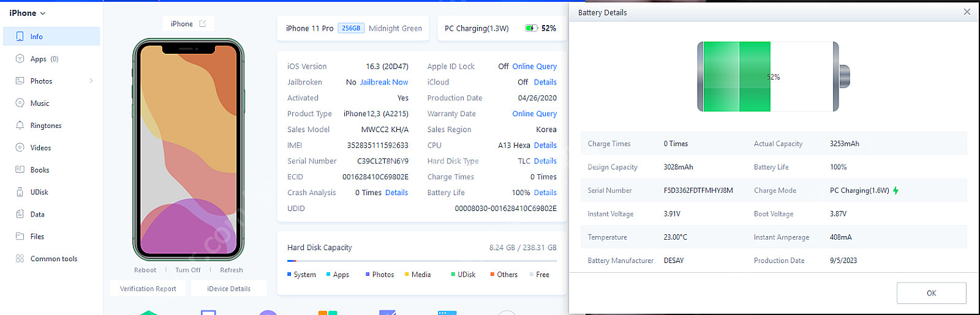The width and height of the screenshot is (980, 315).
Task: Open Battery Life Details link
Action: point(545,193)
